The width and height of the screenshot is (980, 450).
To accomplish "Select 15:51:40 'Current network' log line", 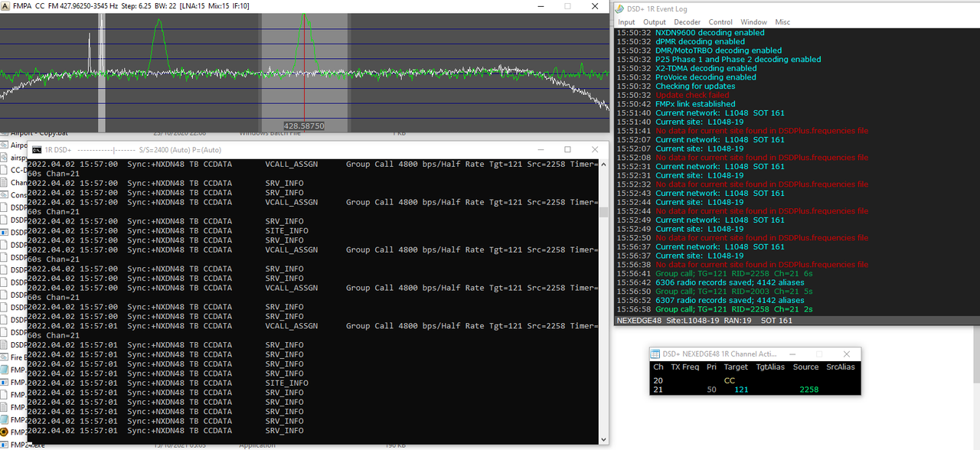I will (720, 113).
